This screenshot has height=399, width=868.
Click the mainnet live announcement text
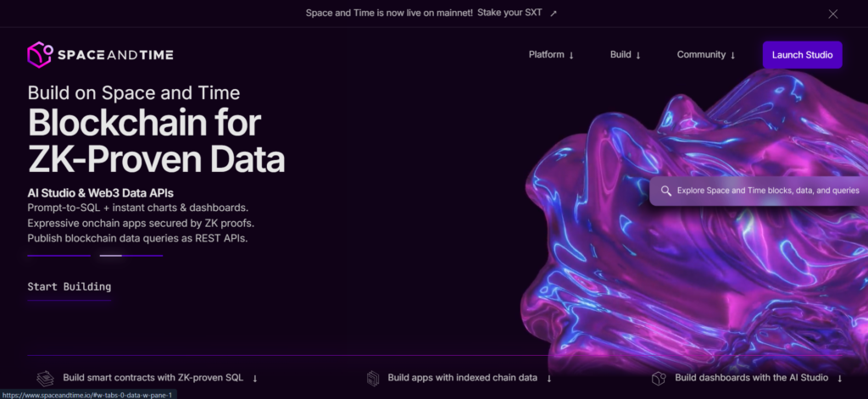click(389, 13)
